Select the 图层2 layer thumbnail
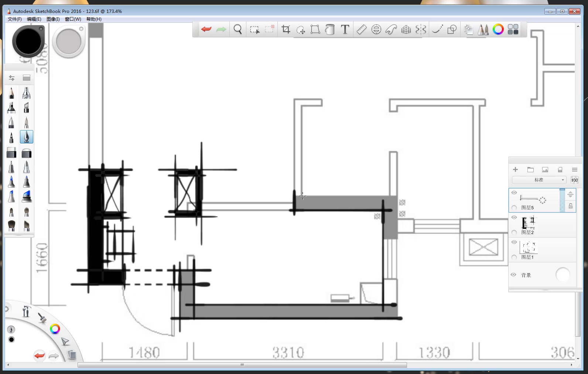 529,222
